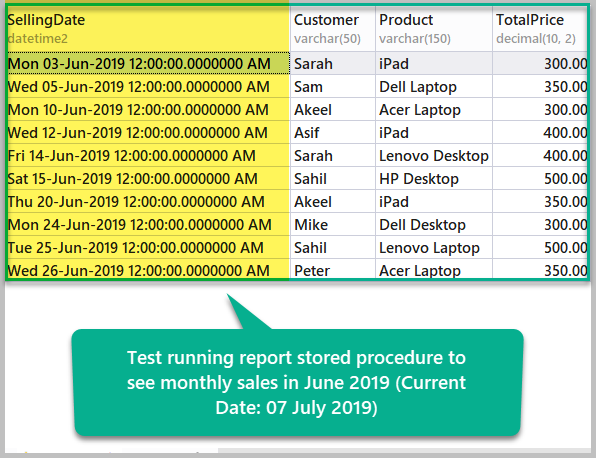Click iPad product in Sarah's 03-Jun row
This screenshot has width=596, height=458.
pyautogui.click(x=434, y=63)
